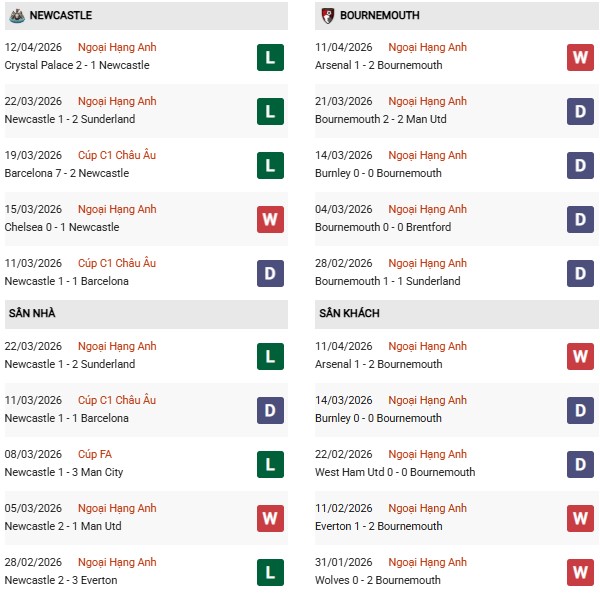Click the W badge for Newcastle 2-1 Man Utd
600x594 pixels.
pyautogui.click(x=269, y=518)
